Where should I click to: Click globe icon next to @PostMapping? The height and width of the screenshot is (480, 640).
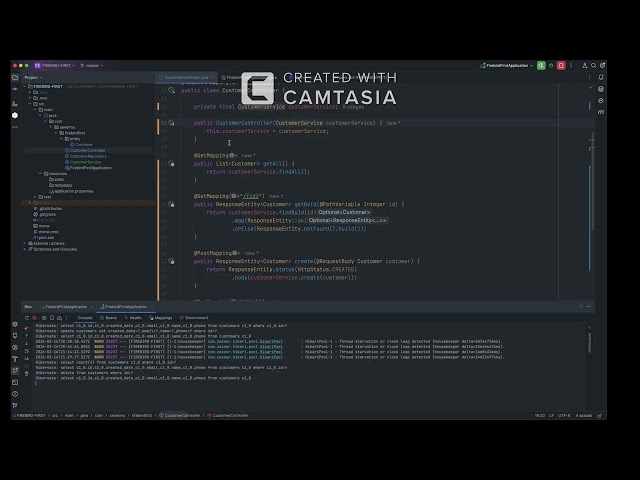click(x=235, y=253)
